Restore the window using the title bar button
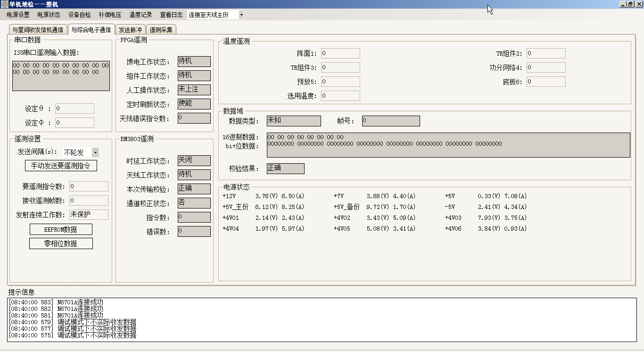This screenshot has width=644, height=351. point(630,4)
